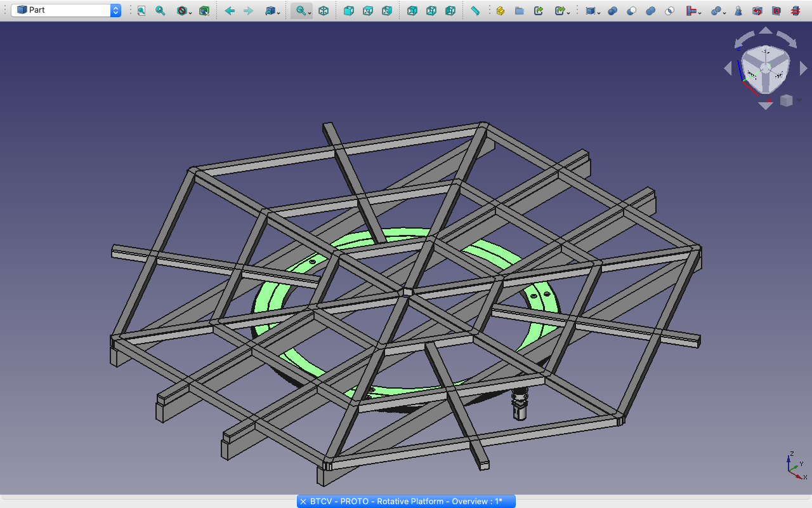The width and height of the screenshot is (812, 508).
Task: Rotate view using navigation cube right arrow
Action: pos(804,69)
